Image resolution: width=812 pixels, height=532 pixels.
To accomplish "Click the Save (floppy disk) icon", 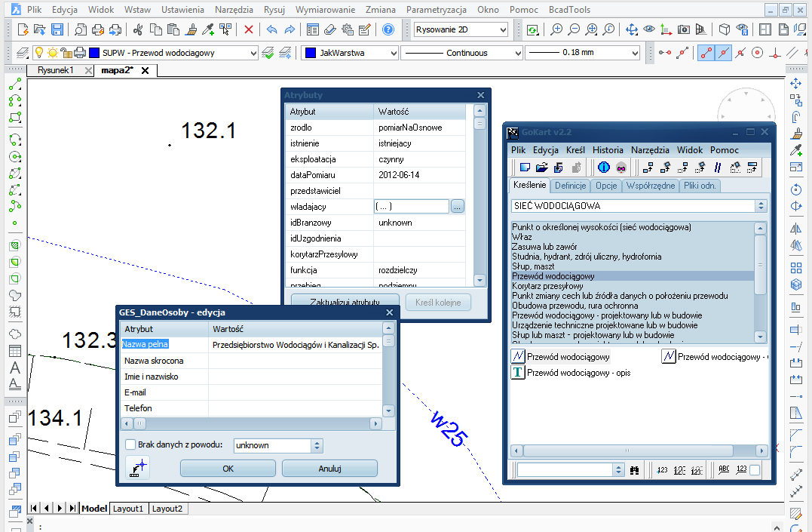I will 57,30.
